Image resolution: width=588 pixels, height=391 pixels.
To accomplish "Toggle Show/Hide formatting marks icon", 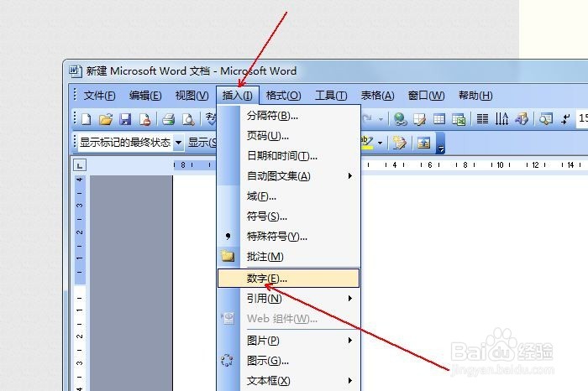I will (x=565, y=119).
